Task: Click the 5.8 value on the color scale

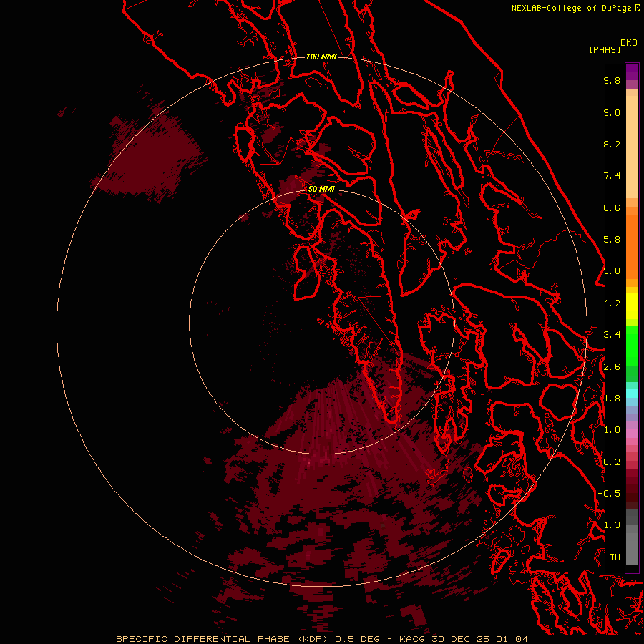Action: [612, 240]
